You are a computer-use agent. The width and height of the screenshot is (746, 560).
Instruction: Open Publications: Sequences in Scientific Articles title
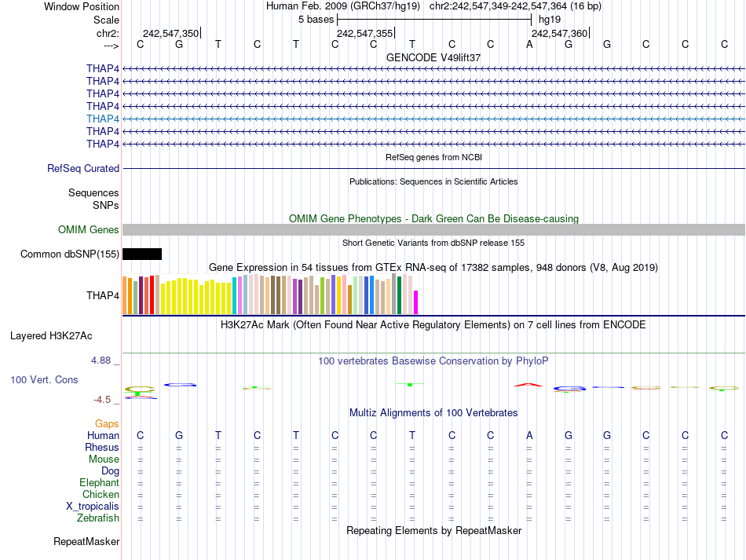pyautogui.click(x=433, y=181)
